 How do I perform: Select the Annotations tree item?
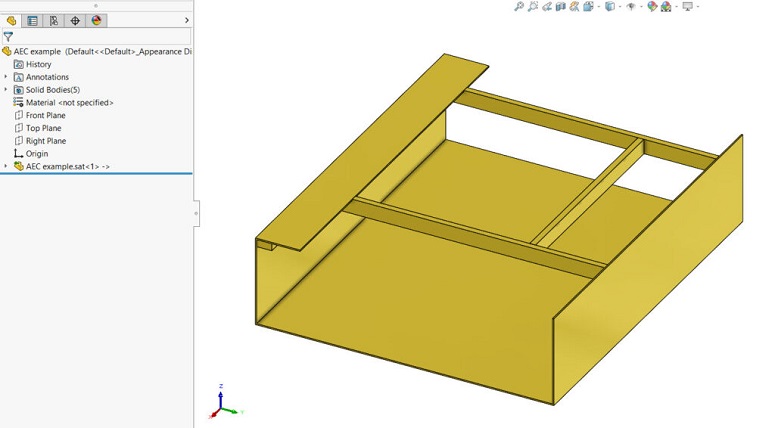(42, 77)
